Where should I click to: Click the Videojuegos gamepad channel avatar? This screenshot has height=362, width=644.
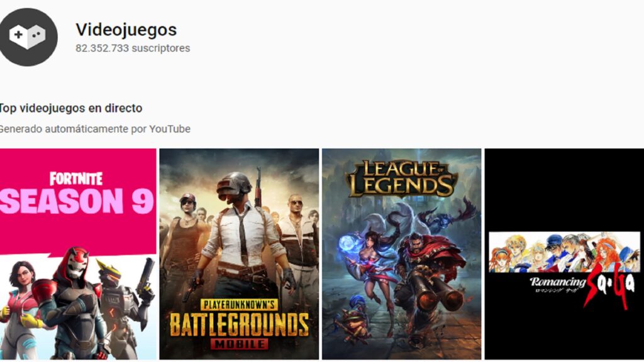(28, 37)
